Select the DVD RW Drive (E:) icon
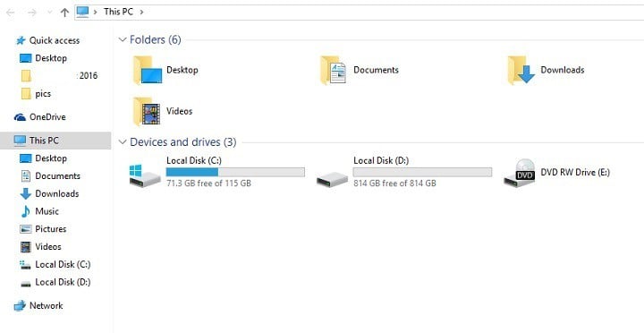Screen dimensions: 644x333 [x=520, y=173]
